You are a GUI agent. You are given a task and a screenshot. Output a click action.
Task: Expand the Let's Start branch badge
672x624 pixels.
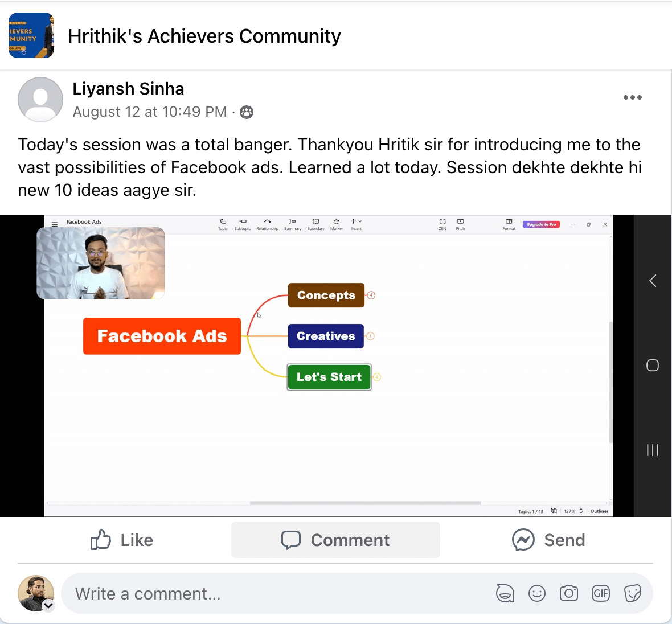tap(376, 377)
